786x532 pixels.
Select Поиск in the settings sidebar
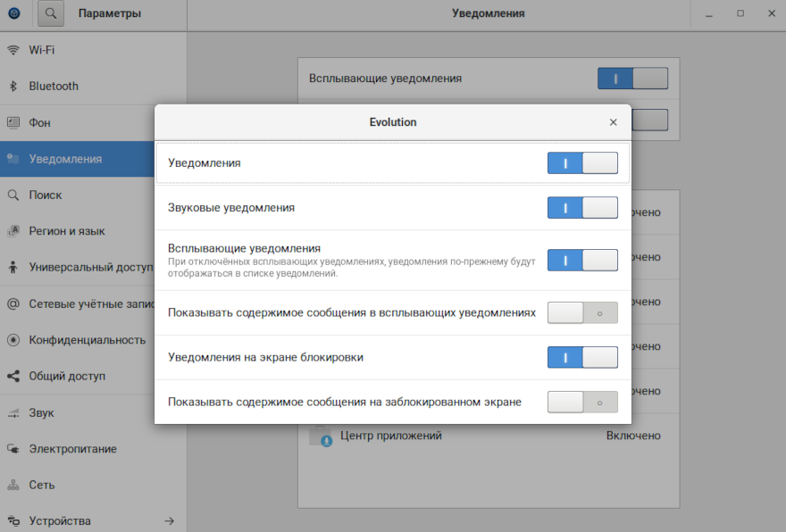pos(45,195)
